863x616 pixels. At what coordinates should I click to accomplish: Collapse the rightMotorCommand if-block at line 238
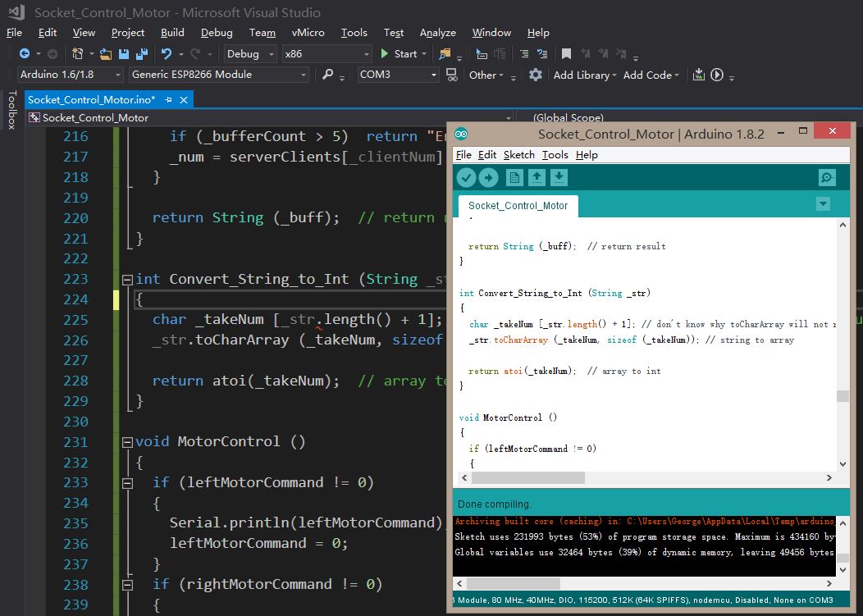[127, 585]
